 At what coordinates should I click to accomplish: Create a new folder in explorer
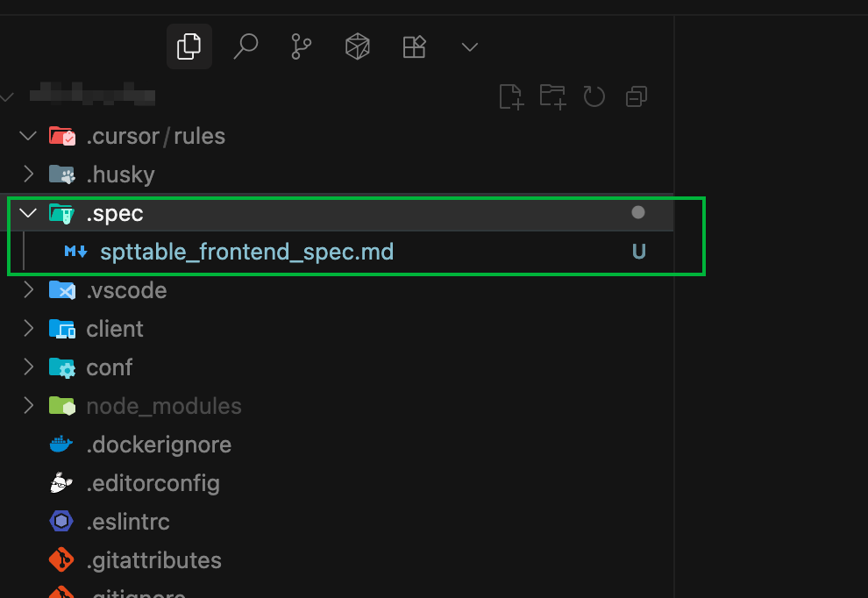pos(552,96)
